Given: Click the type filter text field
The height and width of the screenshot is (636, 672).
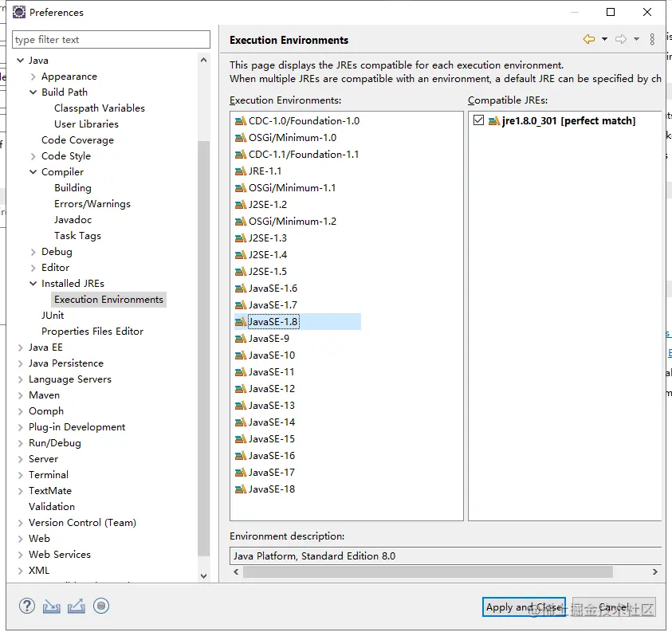Looking at the screenshot, I should pos(111,39).
